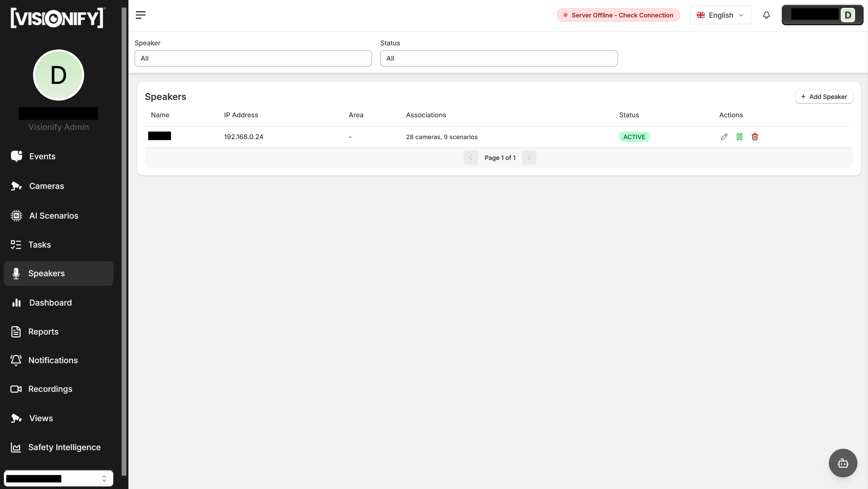Image resolution: width=868 pixels, height=489 pixels.
Task: Click the IP Address column header
Action: coord(241,115)
